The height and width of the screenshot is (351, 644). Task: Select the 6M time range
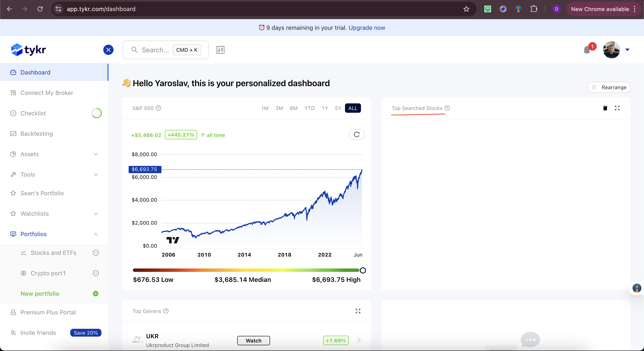point(293,108)
